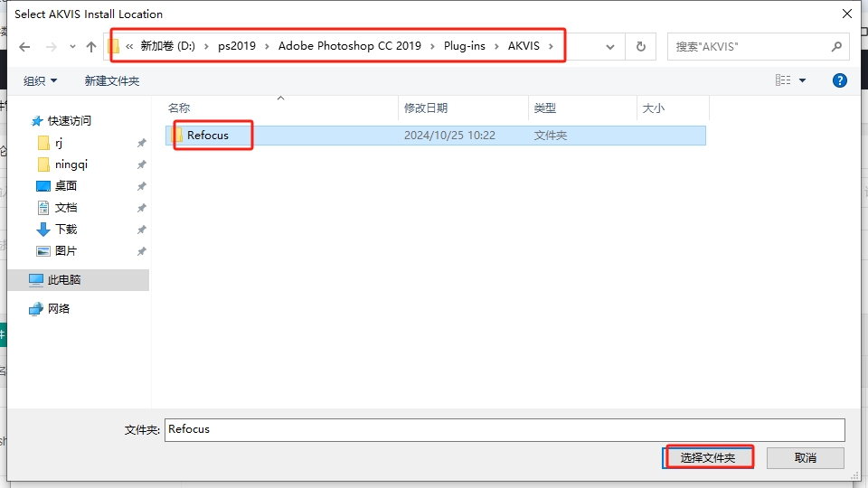Open 图片 in navigation pane
This screenshot has width=868, height=488.
[x=66, y=250]
